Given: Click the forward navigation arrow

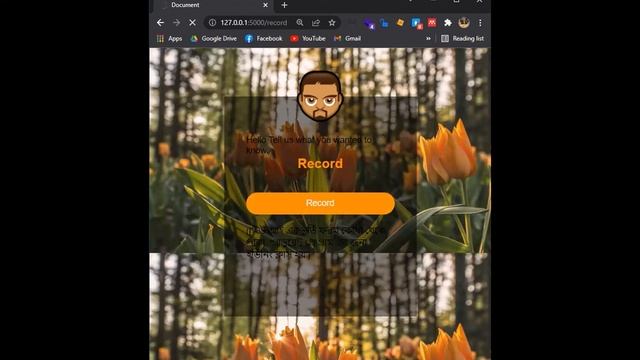Looking at the screenshot, I should [176, 22].
